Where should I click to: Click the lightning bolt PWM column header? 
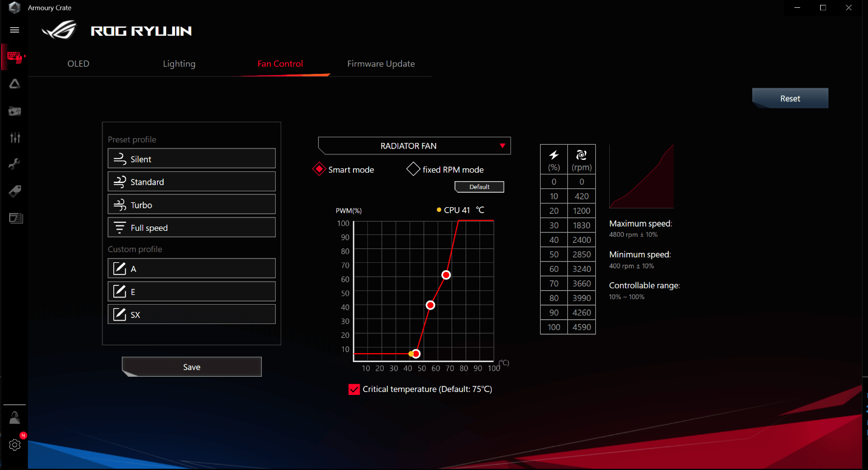(x=553, y=155)
